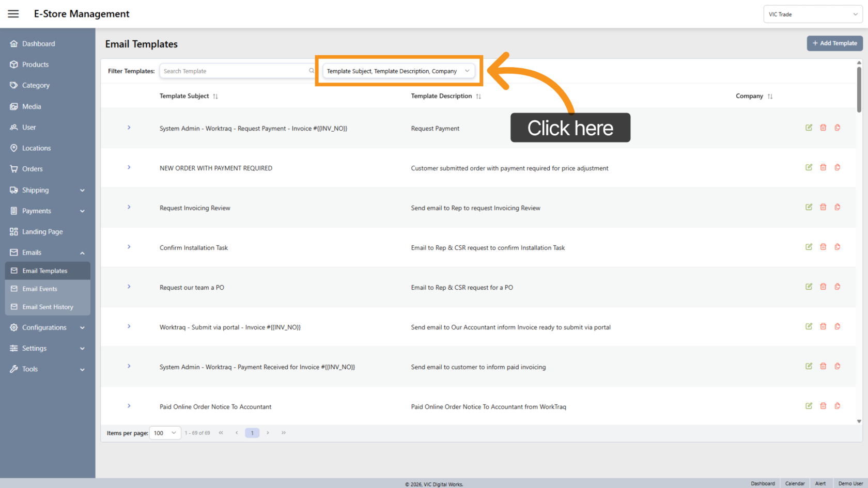Delete the Confirm Installation Task template
The height and width of the screenshot is (488, 868).
tap(823, 247)
